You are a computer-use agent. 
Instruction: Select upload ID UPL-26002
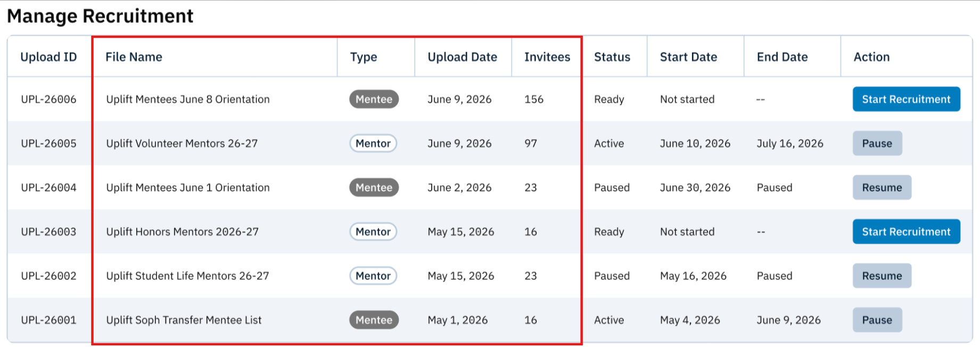pyautogui.click(x=48, y=276)
